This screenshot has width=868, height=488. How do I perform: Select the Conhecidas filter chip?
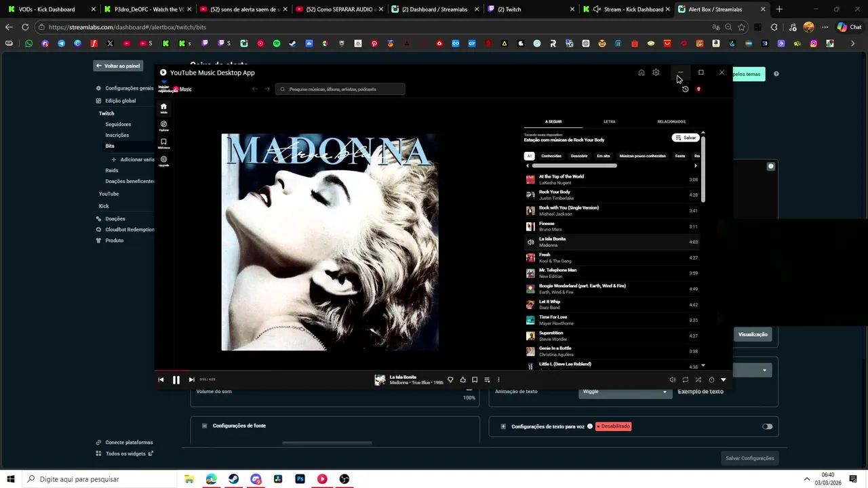point(551,156)
